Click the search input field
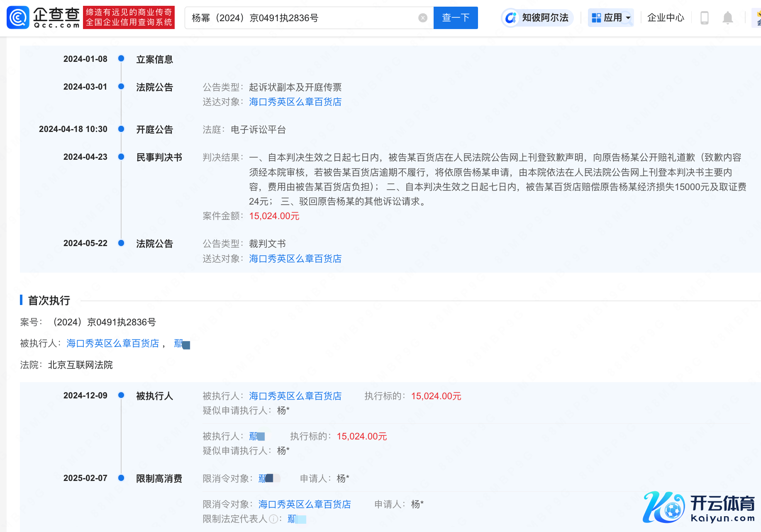 [x=303, y=18]
